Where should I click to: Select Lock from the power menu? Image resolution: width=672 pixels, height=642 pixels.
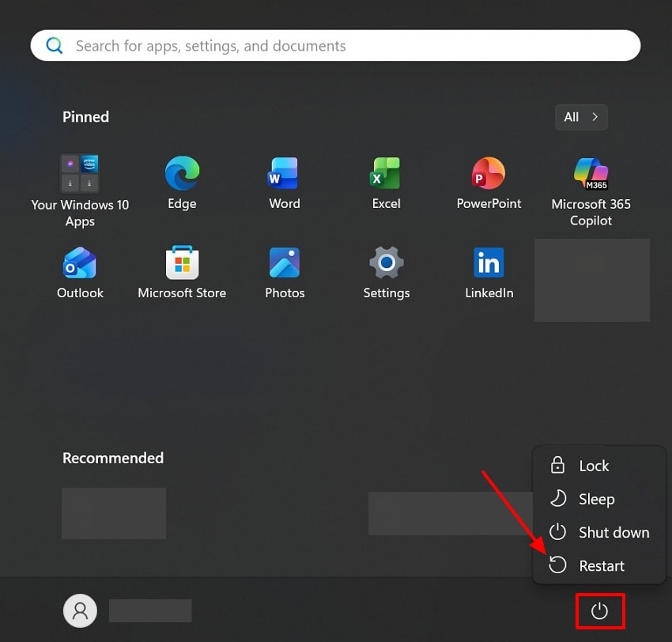click(599, 466)
